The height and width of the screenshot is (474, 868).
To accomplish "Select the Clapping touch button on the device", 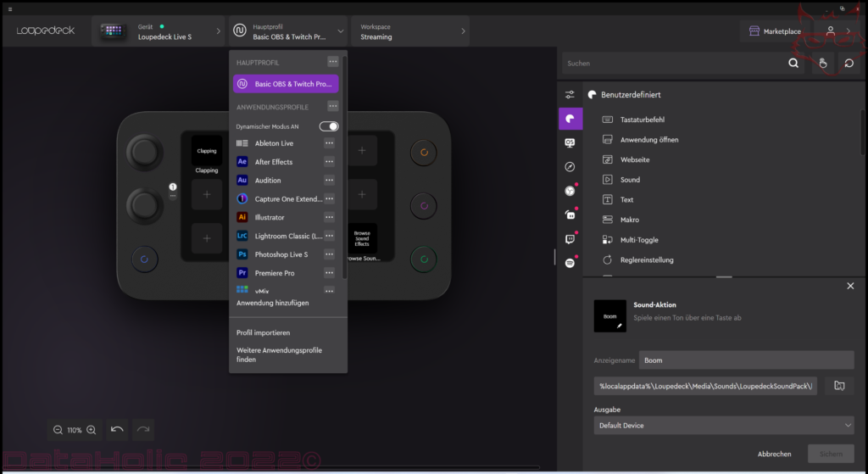I will (x=207, y=151).
